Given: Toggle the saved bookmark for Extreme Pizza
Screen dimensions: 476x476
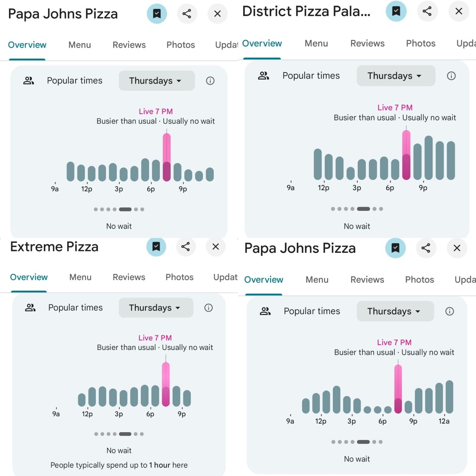Looking at the screenshot, I should pos(156,247).
